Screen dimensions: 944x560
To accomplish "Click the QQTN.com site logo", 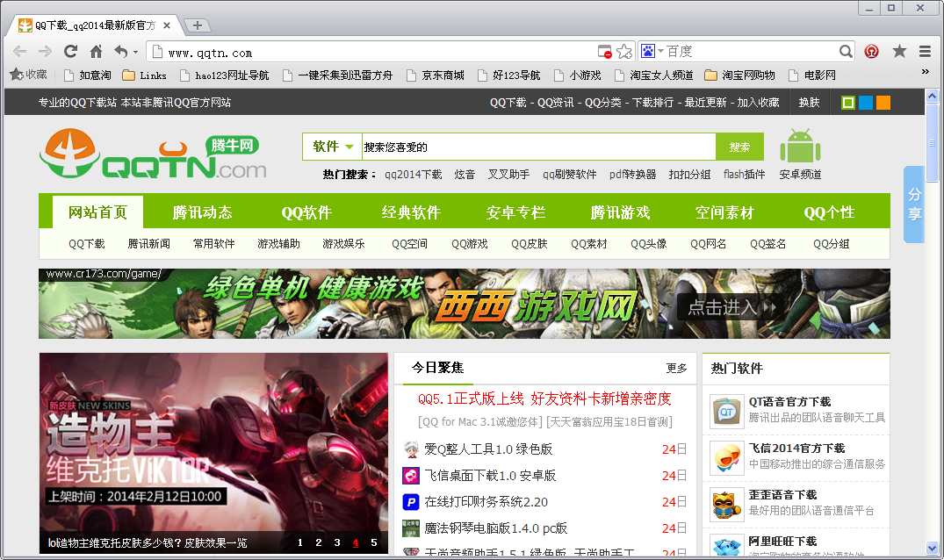I will pos(153,154).
